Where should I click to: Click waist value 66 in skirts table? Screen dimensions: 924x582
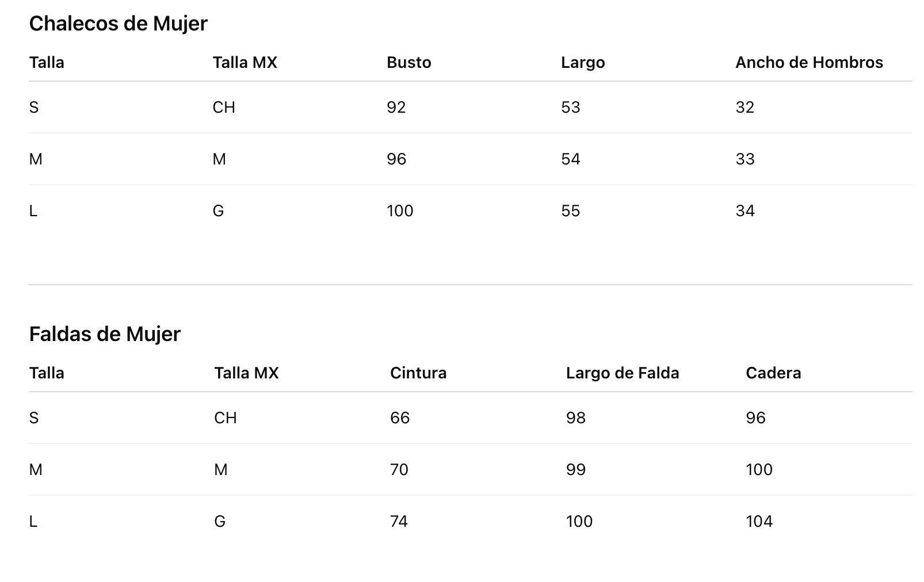(x=400, y=418)
